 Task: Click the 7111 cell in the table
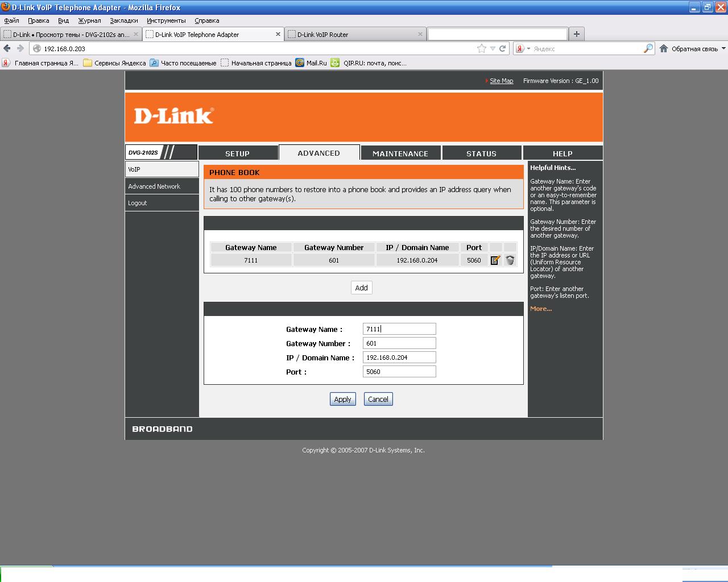click(251, 260)
